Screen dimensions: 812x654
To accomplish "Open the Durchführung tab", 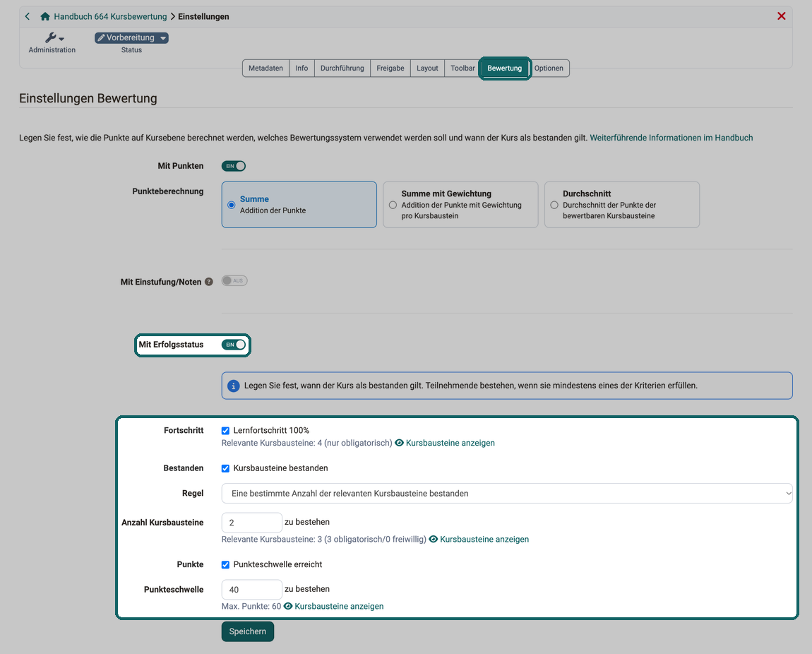I will (x=342, y=69).
